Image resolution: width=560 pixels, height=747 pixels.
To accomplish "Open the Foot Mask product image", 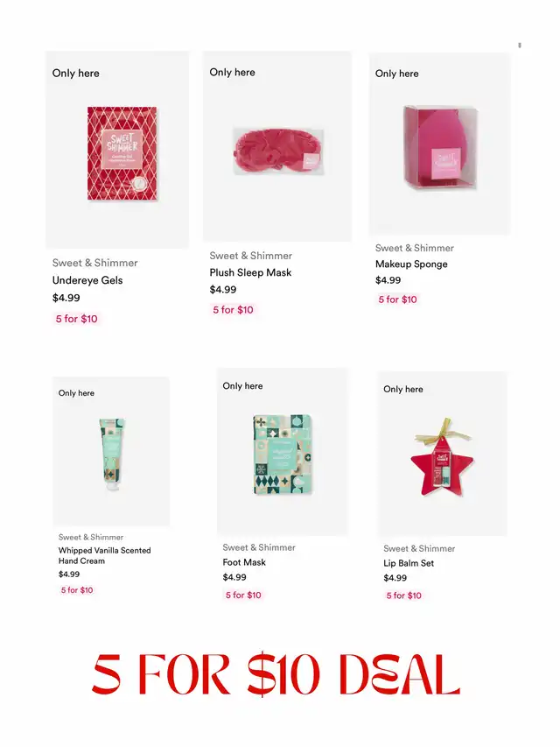I will point(283,455).
